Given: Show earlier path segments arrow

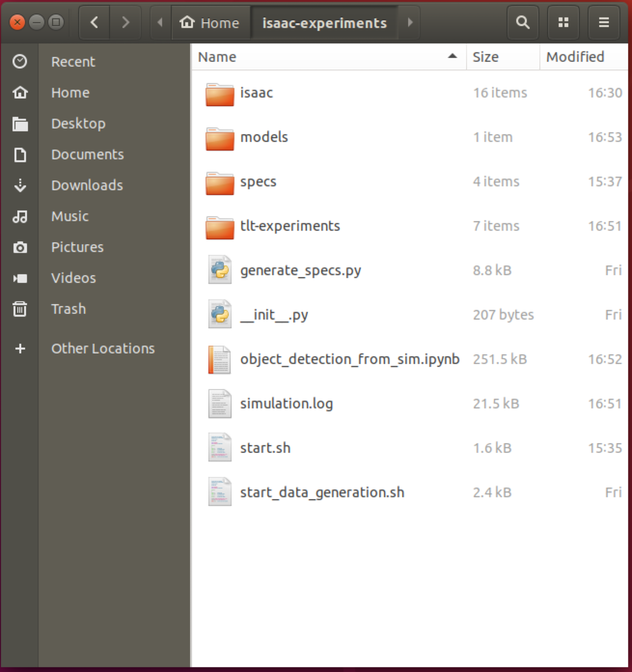Looking at the screenshot, I should point(160,22).
